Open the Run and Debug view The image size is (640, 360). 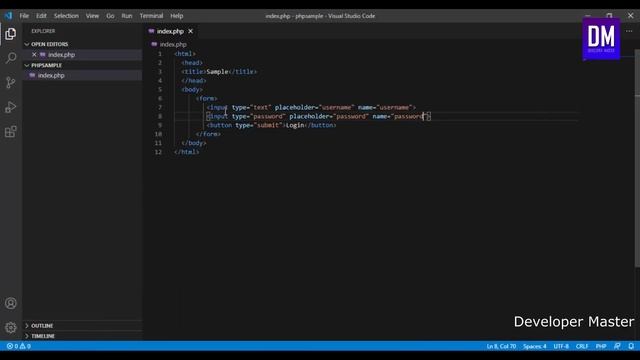pyautogui.click(x=11, y=107)
